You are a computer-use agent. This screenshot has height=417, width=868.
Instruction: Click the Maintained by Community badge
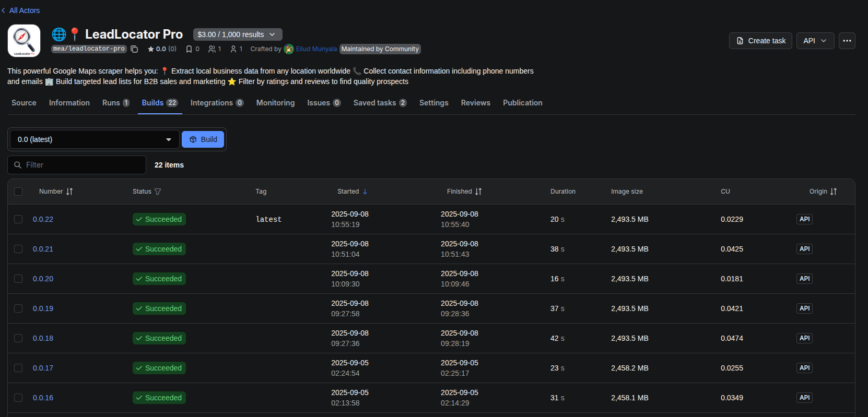click(x=380, y=49)
